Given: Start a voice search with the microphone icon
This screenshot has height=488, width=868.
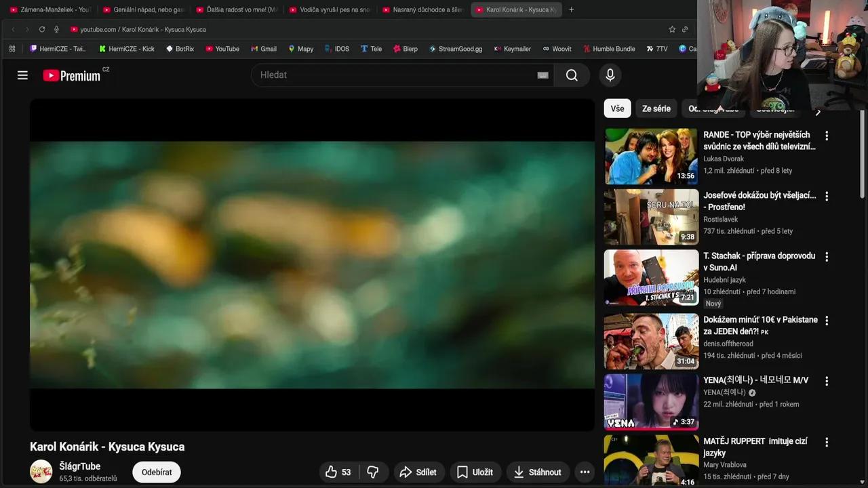Looking at the screenshot, I should (x=610, y=75).
